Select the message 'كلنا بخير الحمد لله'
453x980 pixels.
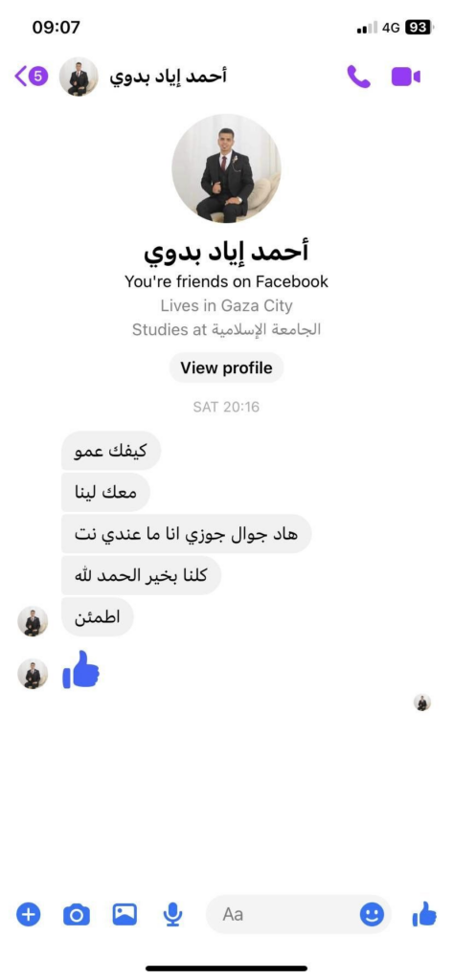142,575
